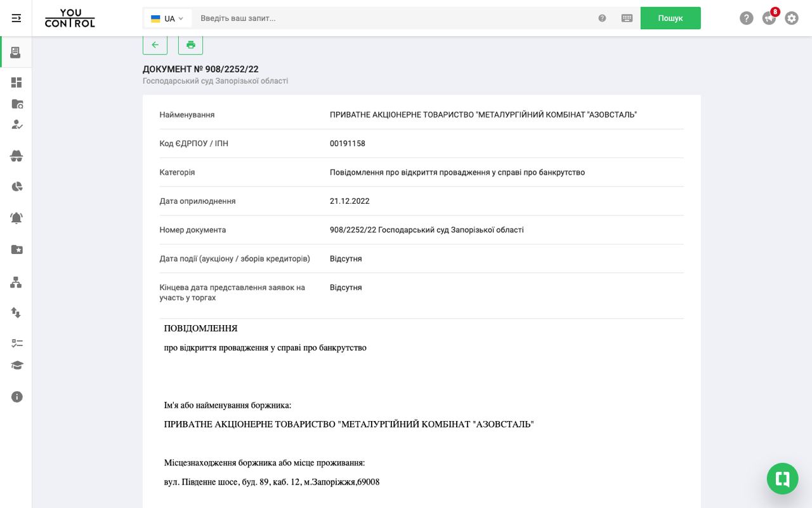Open the settings gear at top right

coord(792,18)
